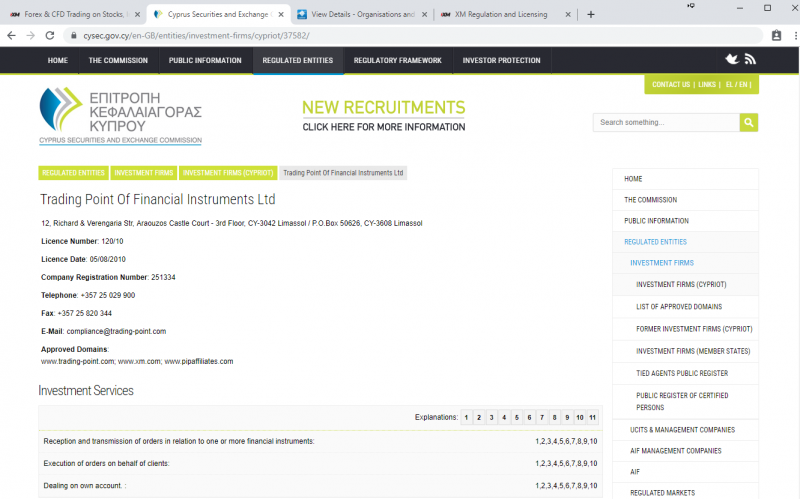Show explanation number 1

[466, 417]
